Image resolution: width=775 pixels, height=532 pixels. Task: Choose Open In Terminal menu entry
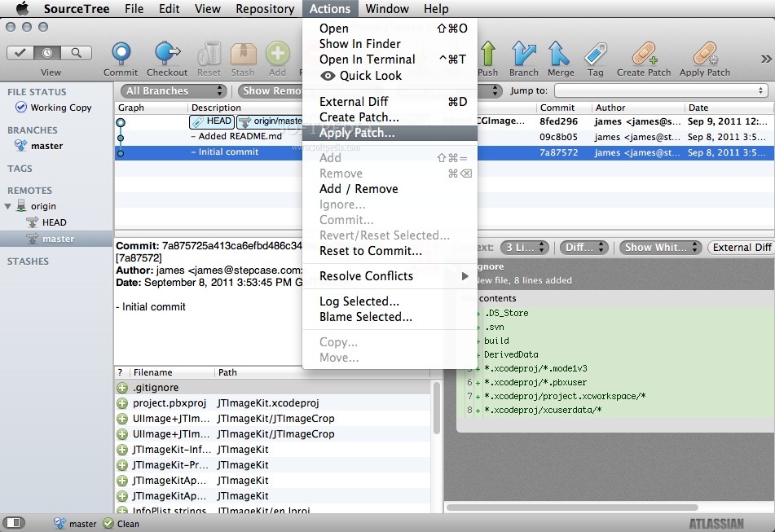[390, 59]
